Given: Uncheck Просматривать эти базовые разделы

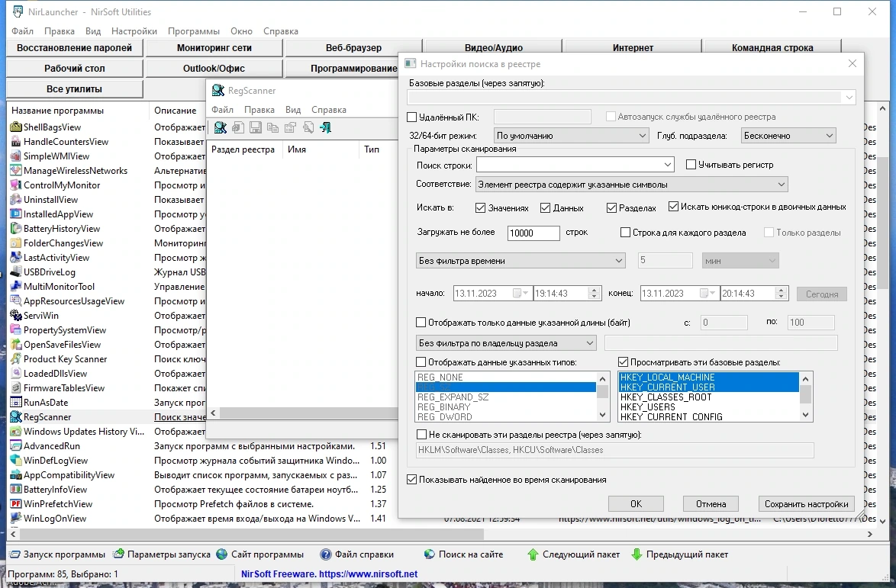Looking at the screenshot, I should pos(624,362).
